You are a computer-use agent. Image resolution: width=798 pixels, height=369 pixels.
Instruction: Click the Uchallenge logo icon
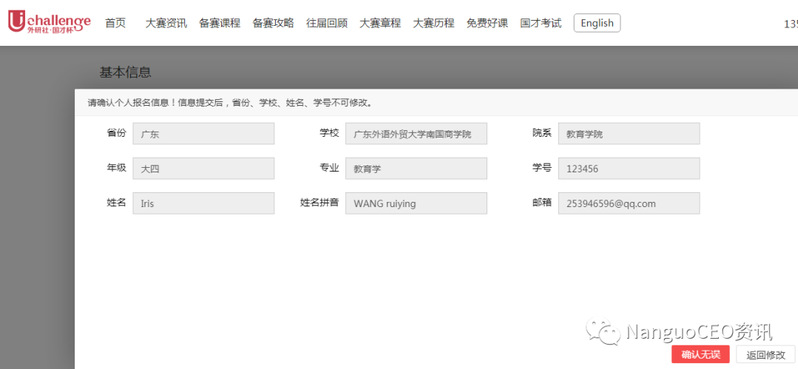click(x=49, y=22)
